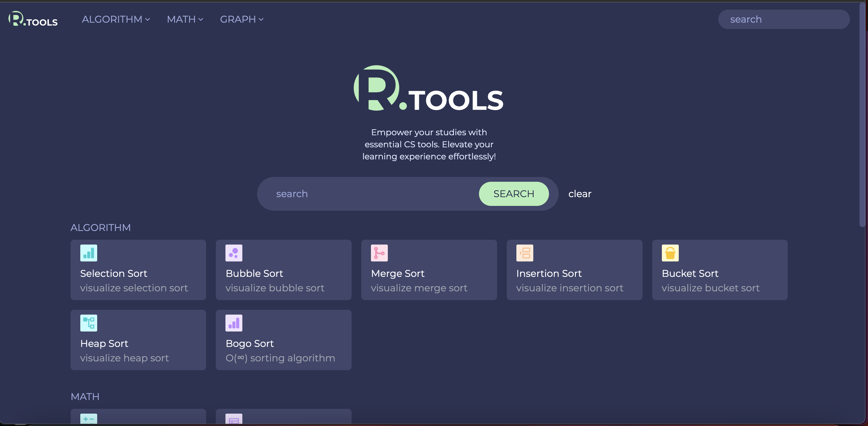Open the Merge Sort card title

click(397, 273)
